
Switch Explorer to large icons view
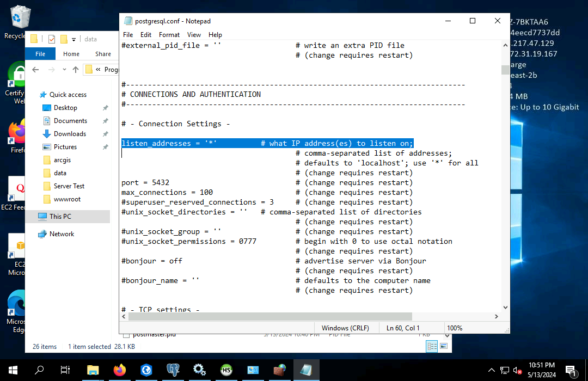tap(444, 346)
